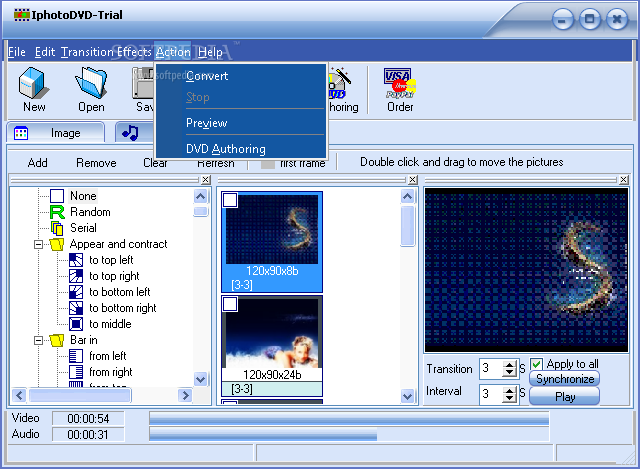Click the Open folder toolbar icon

91,83
